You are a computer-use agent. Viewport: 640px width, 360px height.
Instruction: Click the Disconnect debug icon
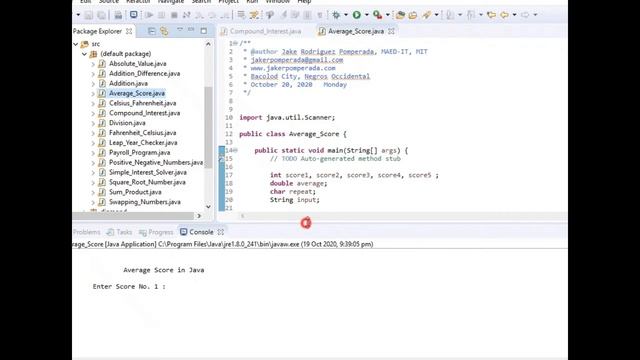coord(187,15)
